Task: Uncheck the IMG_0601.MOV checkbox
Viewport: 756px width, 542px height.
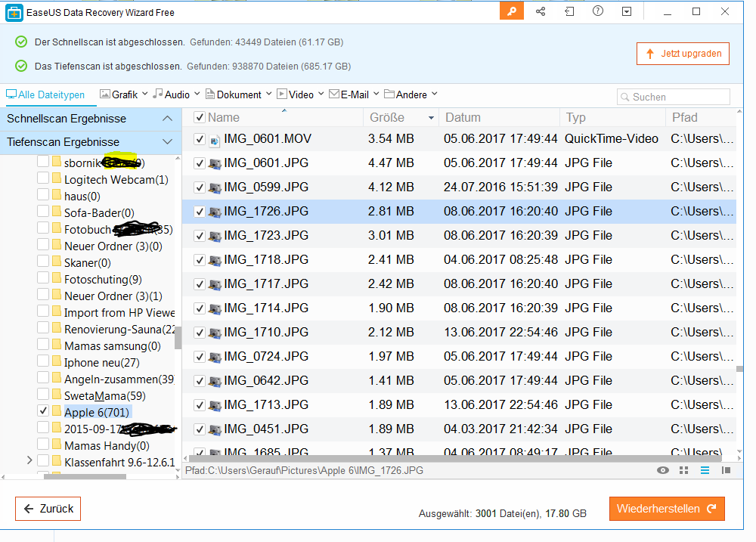Action: click(199, 139)
